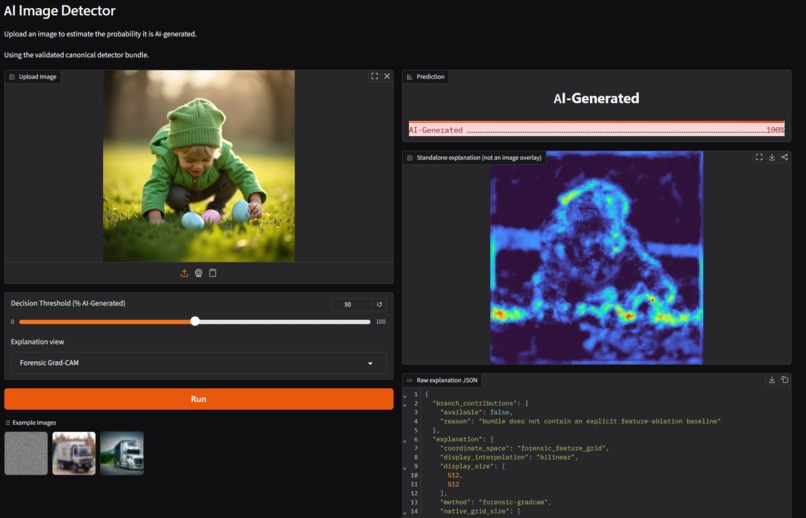Image resolution: width=806 pixels, height=518 pixels.
Task: Click the '"coordinate_space"' JSON line
Action: pos(524,448)
